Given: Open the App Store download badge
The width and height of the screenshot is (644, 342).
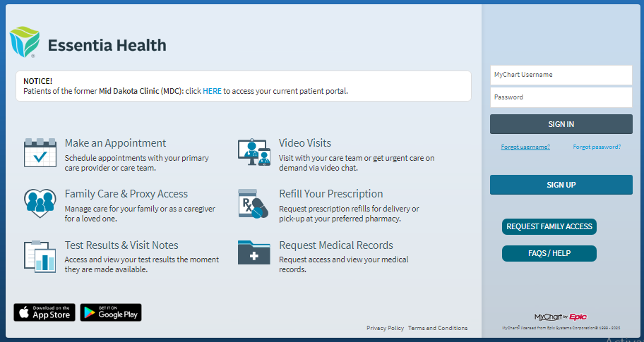Looking at the screenshot, I should click(x=44, y=312).
